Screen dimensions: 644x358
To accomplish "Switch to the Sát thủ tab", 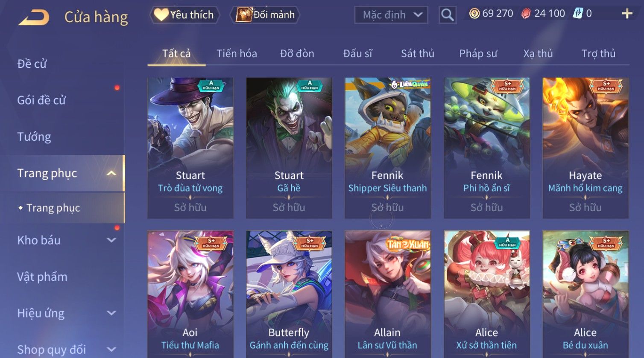I will [417, 54].
